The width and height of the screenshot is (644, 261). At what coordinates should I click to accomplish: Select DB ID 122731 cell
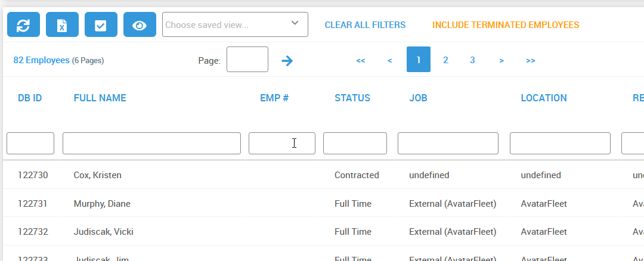pyautogui.click(x=32, y=204)
